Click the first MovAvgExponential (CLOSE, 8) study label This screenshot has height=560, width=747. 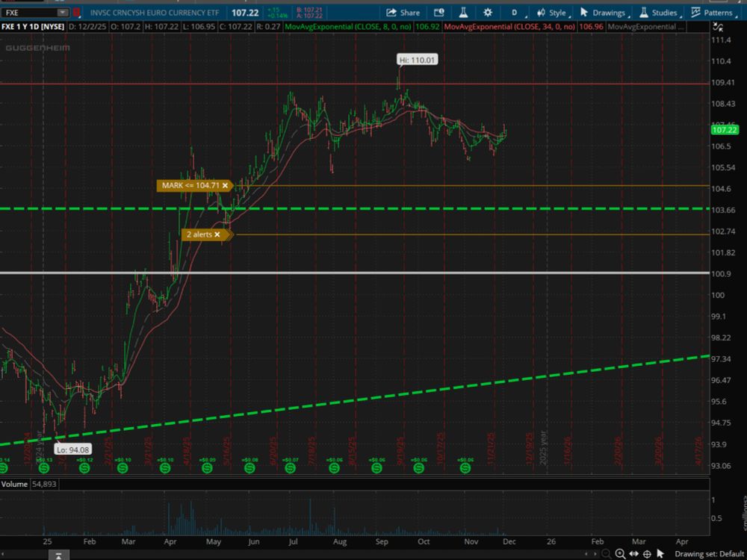[348, 27]
